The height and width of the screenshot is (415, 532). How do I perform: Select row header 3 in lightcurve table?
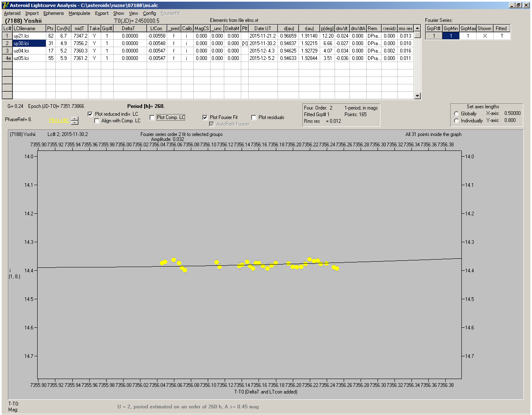coord(7,51)
